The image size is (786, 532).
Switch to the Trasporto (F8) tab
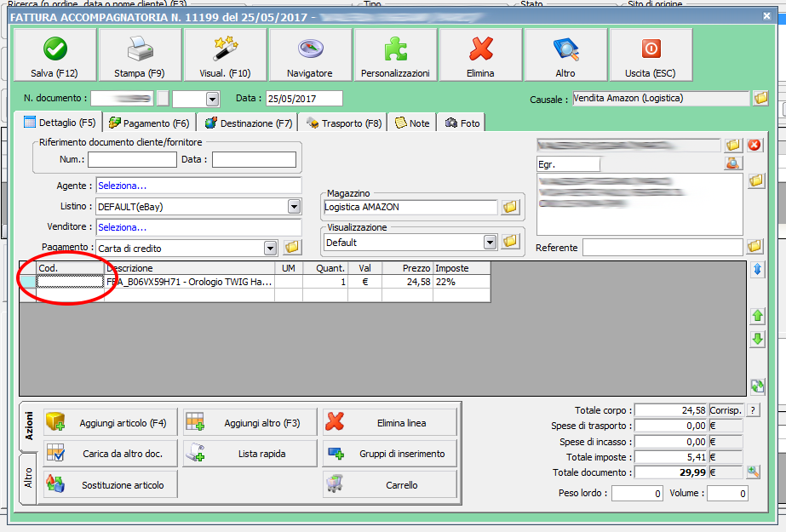(x=344, y=123)
